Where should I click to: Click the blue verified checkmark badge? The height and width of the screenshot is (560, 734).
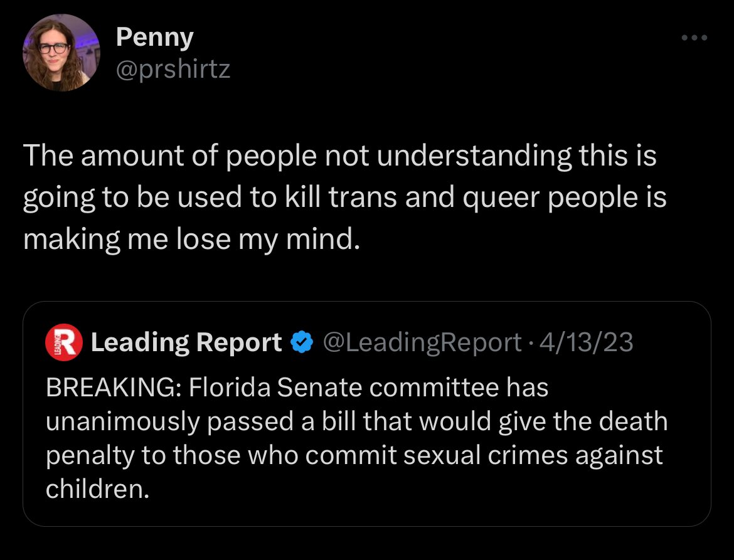pyautogui.click(x=303, y=342)
